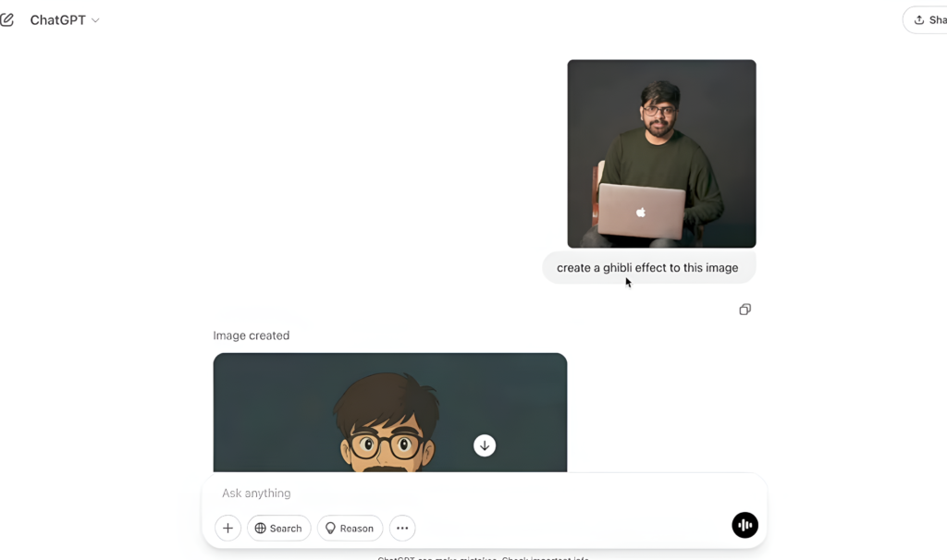Open the ChatGPT model dropdown

click(x=65, y=20)
